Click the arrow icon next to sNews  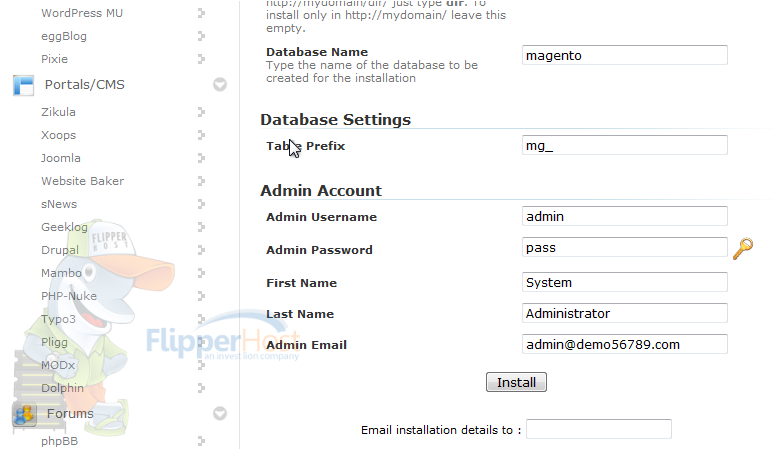pos(201,204)
